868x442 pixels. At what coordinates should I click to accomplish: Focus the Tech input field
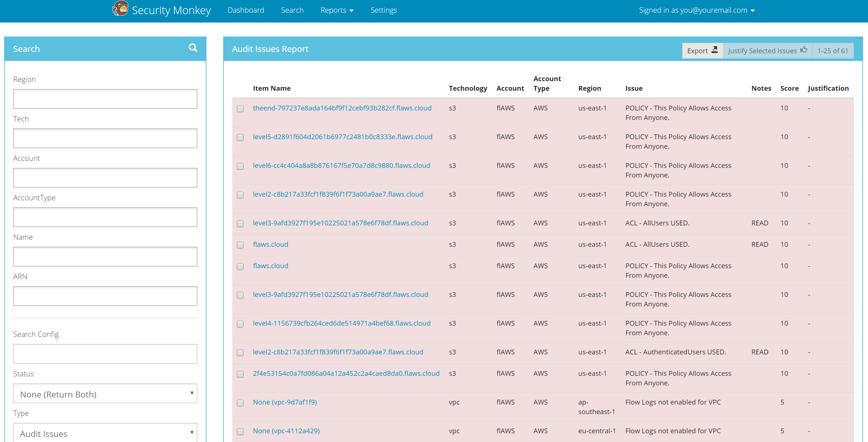click(x=105, y=138)
